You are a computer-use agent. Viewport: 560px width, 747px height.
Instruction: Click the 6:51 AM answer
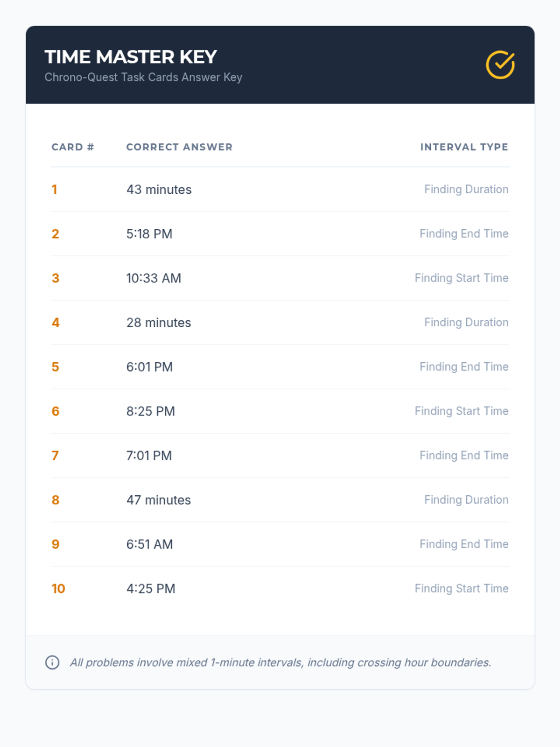coord(149,544)
